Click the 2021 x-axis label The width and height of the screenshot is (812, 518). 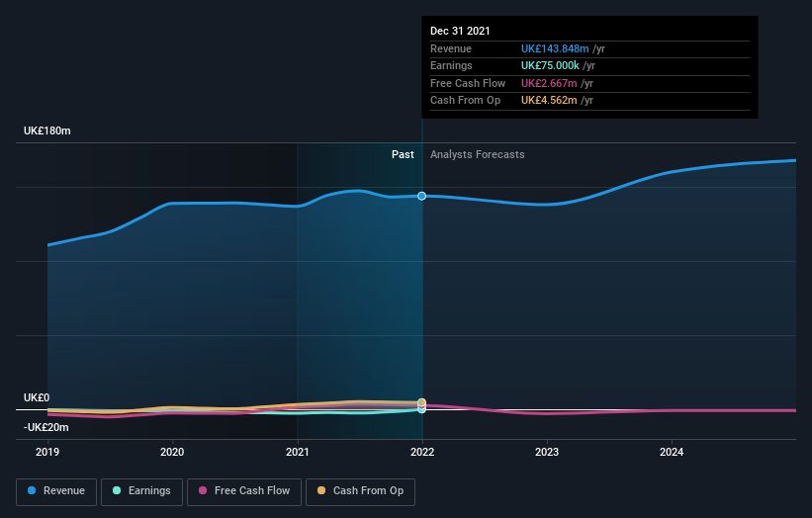coord(298,453)
